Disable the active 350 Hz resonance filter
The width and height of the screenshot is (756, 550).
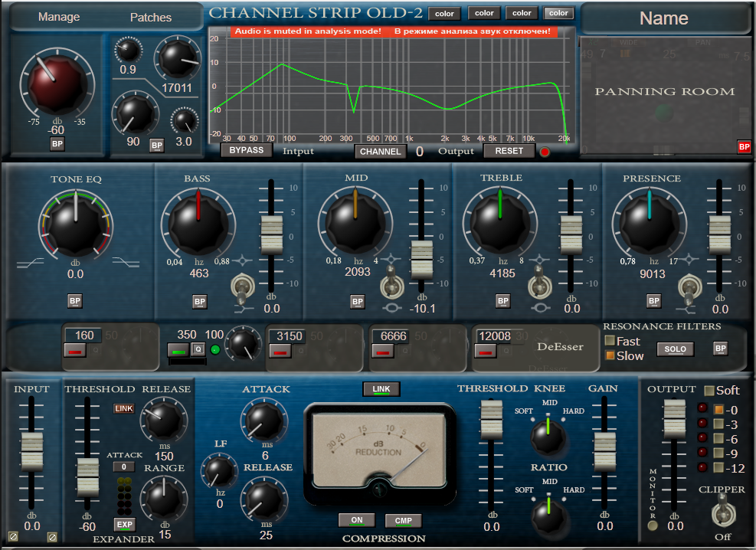point(178,350)
